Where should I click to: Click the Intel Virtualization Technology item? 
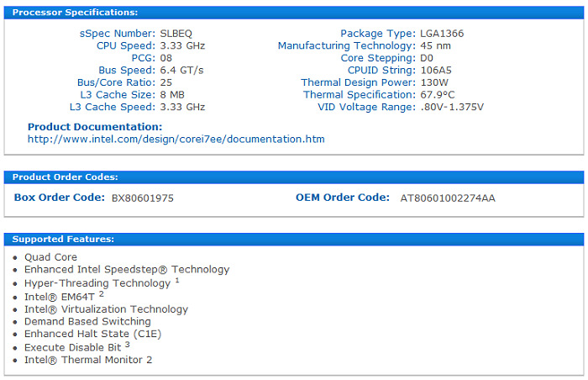[106, 309]
